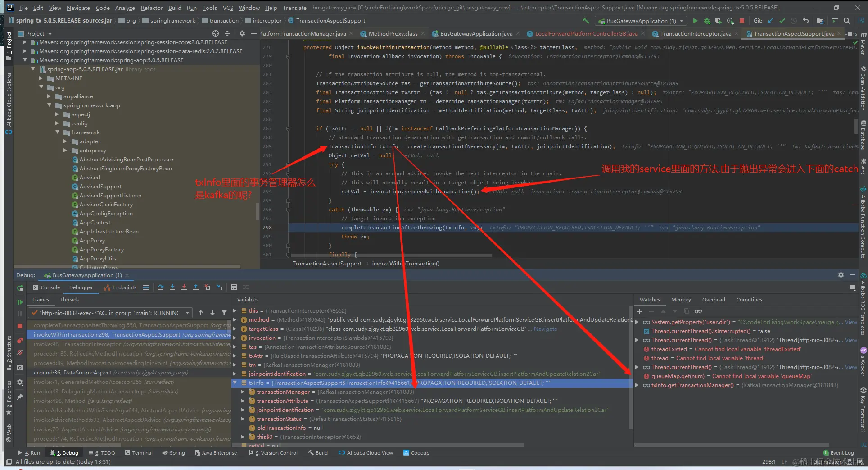Screen dimensions: 868x470
Task: Click line 298 in editor gutter
Action: point(267,228)
